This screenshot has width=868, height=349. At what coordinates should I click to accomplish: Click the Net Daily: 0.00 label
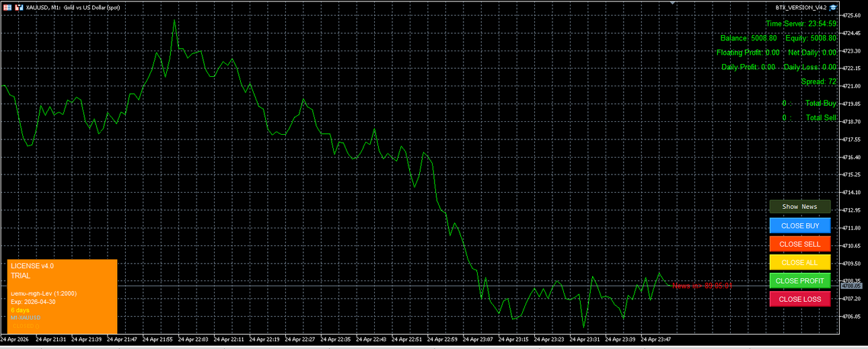click(x=812, y=53)
